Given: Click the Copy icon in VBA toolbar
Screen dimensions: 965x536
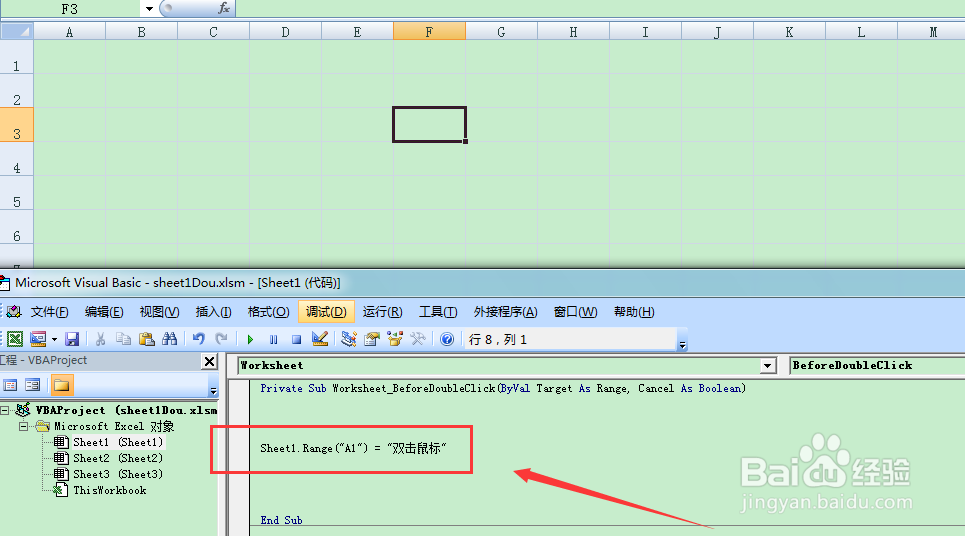Looking at the screenshot, I should pos(123,339).
